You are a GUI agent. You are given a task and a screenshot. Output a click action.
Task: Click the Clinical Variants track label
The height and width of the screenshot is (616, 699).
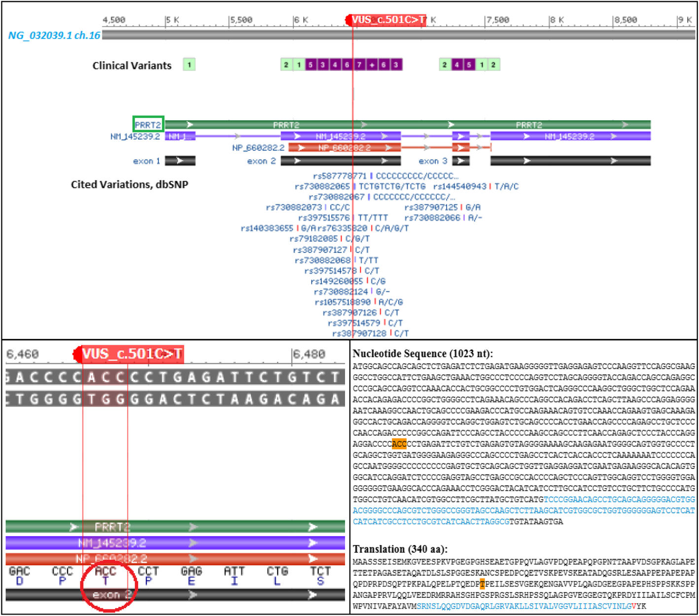[132, 66]
